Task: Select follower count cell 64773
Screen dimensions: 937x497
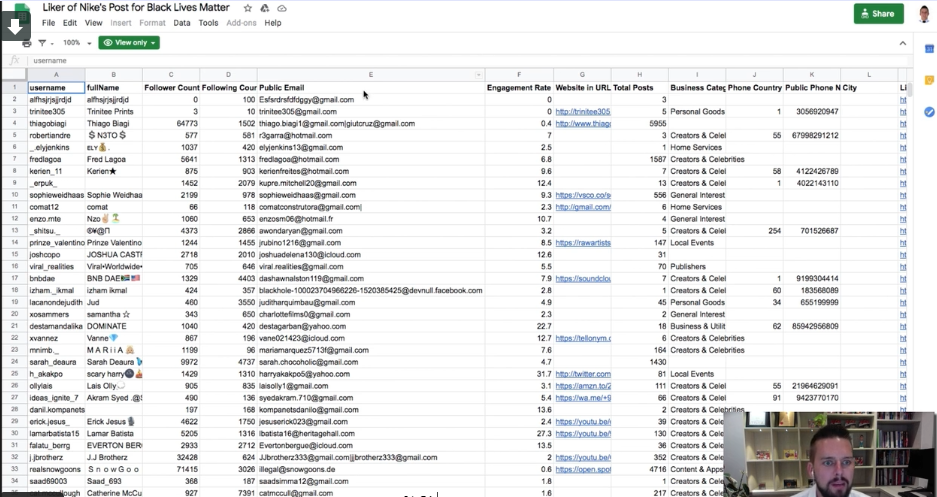Action: pyautogui.click(x=171, y=124)
